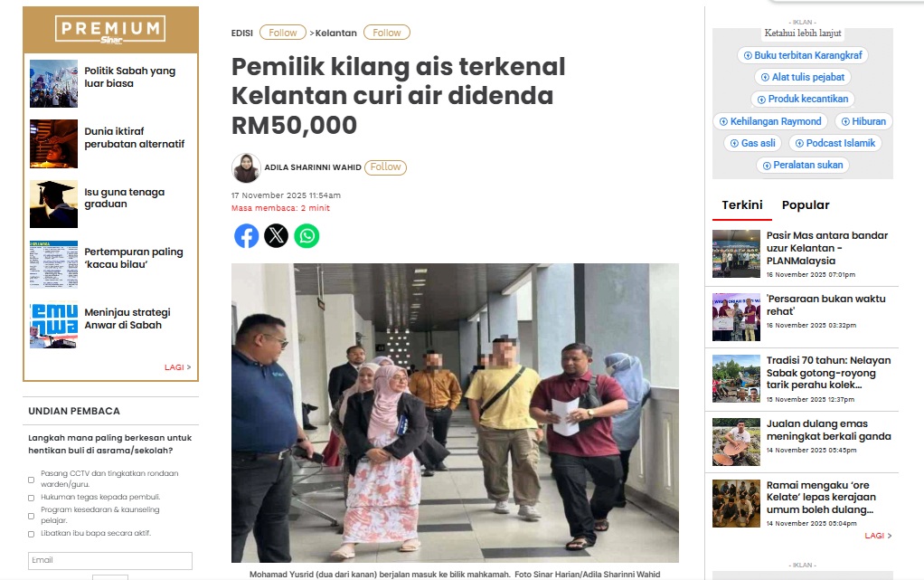The width and height of the screenshot is (924, 580).
Task: Click the Email input field
Action: (x=110, y=560)
